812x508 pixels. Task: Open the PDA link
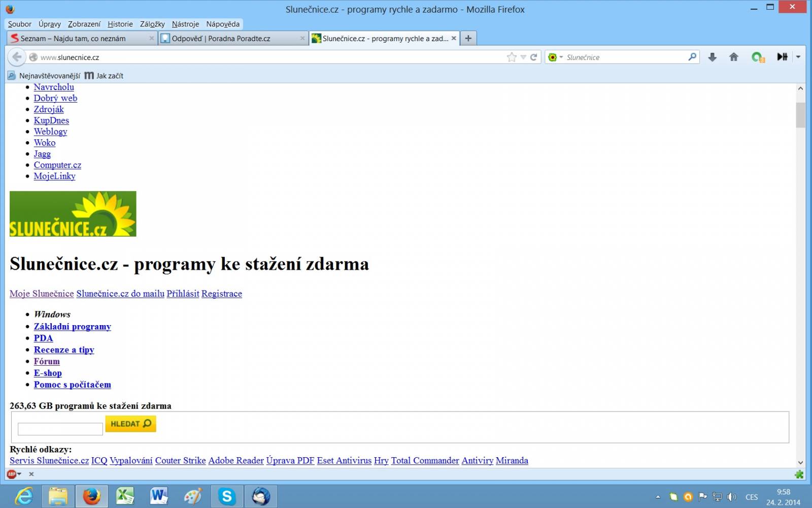[43, 338]
